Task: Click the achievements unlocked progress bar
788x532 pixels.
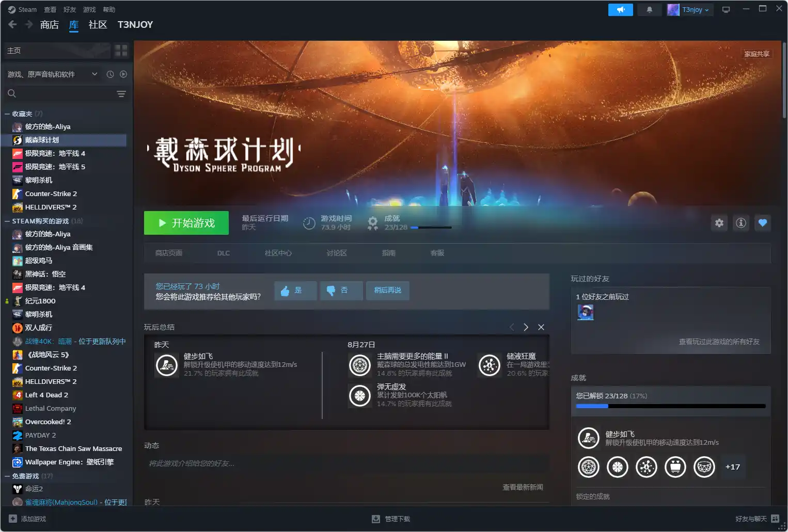Action: click(670, 406)
